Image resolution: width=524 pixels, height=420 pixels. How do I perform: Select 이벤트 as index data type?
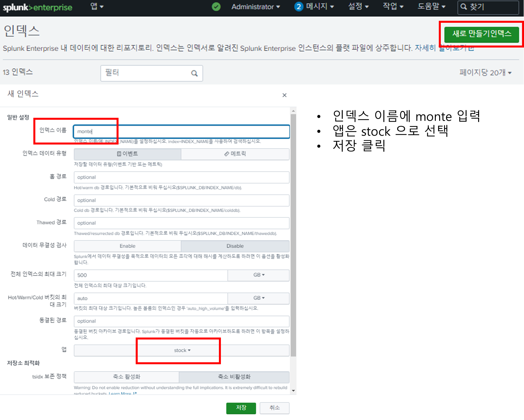point(127,154)
